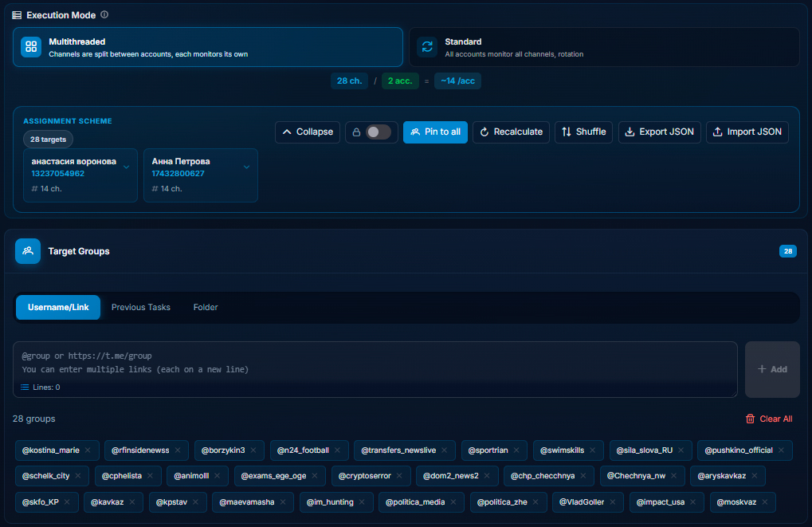Click the ~14 /acc badge
Viewport: 812px width, 527px height.
pyautogui.click(x=457, y=81)
